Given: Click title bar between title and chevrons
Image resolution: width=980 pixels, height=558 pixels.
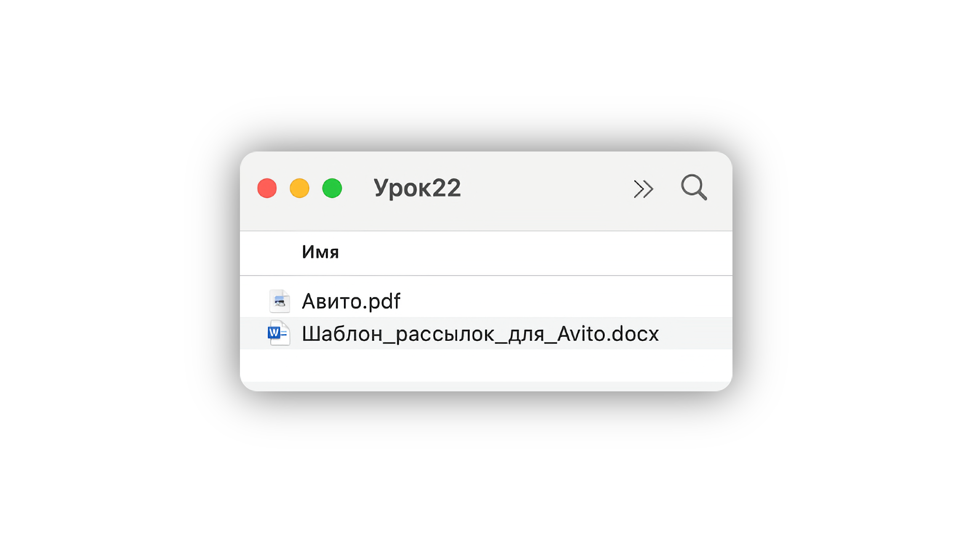Looking at the screenshot, I should [x=547, y=188].
